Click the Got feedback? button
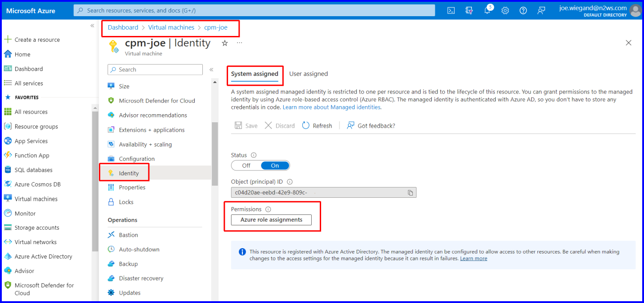The width and height of the screenshot is (644, 303). click(371, 125)
